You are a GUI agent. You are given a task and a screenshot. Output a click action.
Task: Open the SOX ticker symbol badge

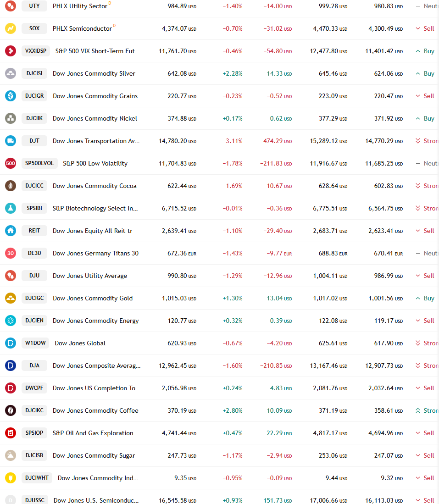(x=34, y=28)
